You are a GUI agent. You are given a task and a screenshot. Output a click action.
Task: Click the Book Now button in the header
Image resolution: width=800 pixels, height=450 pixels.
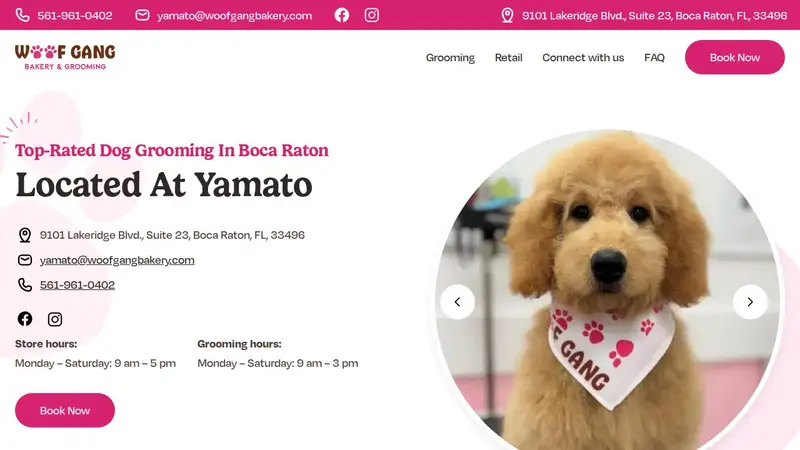(735, 57)
